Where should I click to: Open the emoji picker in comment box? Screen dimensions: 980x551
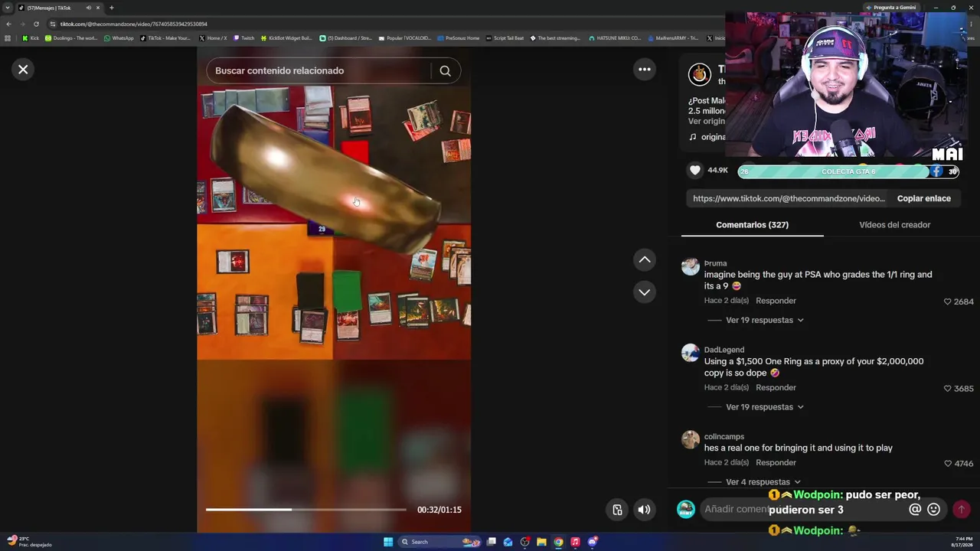click(x=933, y=510)
